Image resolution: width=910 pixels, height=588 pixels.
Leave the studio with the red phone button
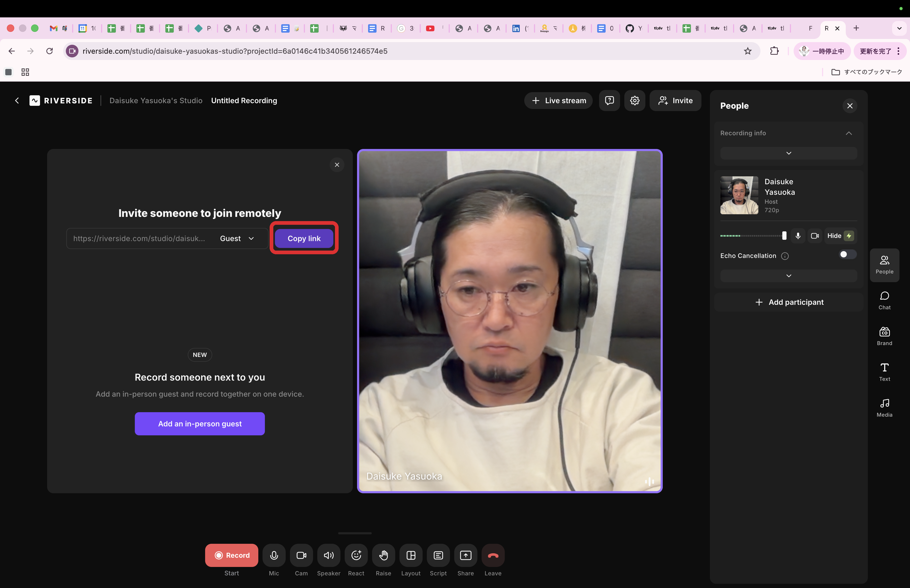[x=493, y=555]
